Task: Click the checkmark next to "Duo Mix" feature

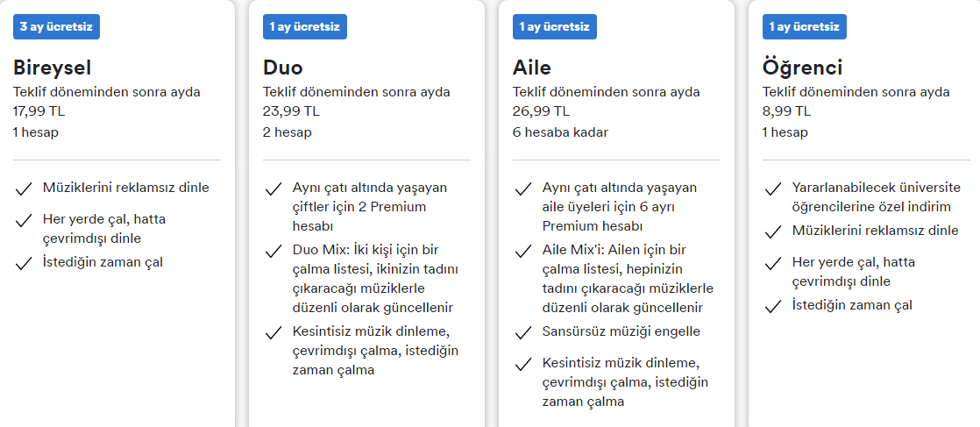Action: (273, 252)
